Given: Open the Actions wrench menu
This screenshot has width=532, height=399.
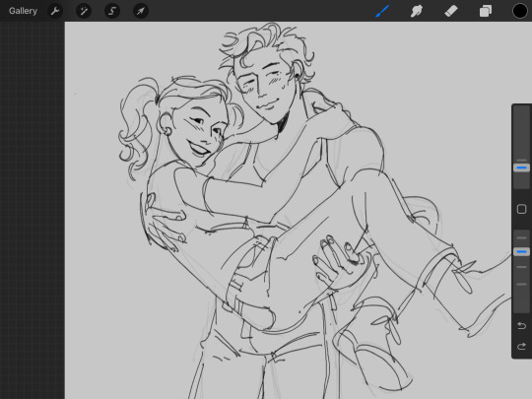Looking at the screenshot, I should (55, 11).
